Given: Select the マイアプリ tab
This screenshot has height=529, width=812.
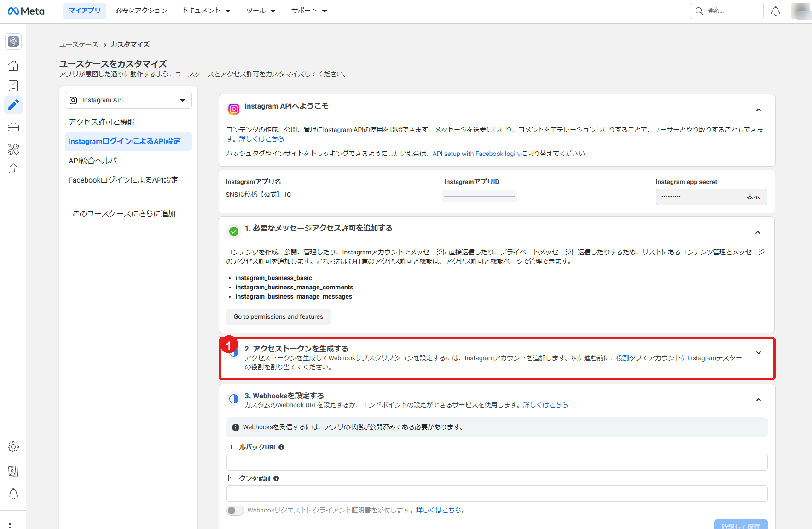Looking at the screenshot, I should click(x=85, y=11).
